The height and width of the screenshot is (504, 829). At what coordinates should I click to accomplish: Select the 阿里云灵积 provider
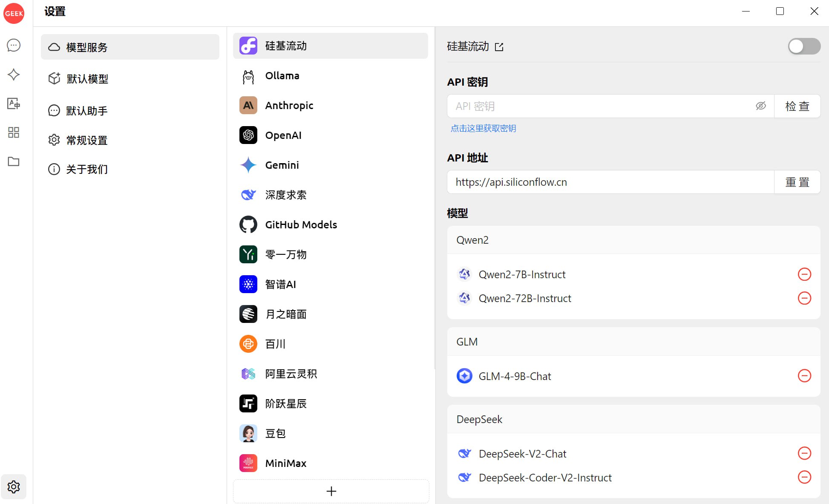pos(331,374)
